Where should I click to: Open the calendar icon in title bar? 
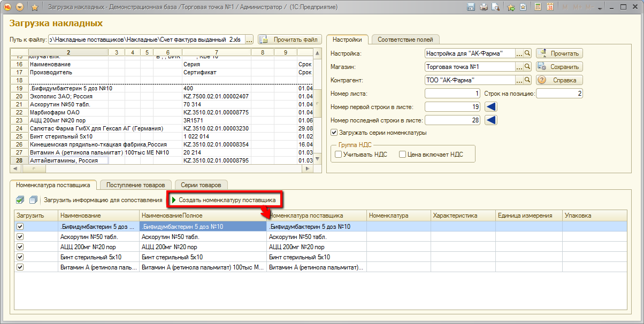549,7
